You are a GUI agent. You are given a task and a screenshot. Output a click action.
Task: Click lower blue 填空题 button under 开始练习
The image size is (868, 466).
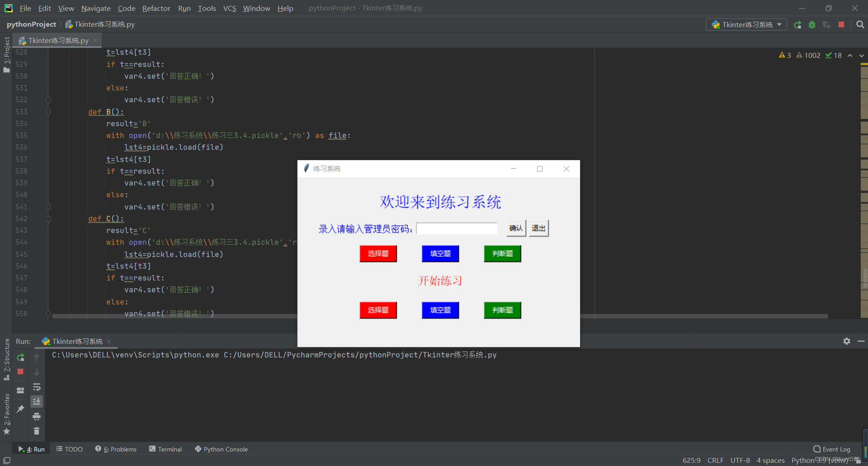pyautogui.click(x=440, y=310)
